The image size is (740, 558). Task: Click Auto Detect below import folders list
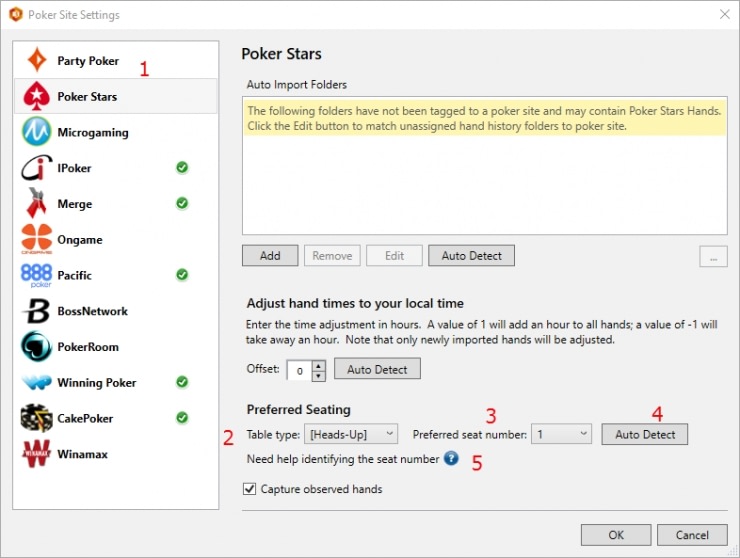(x=471, y=255)
